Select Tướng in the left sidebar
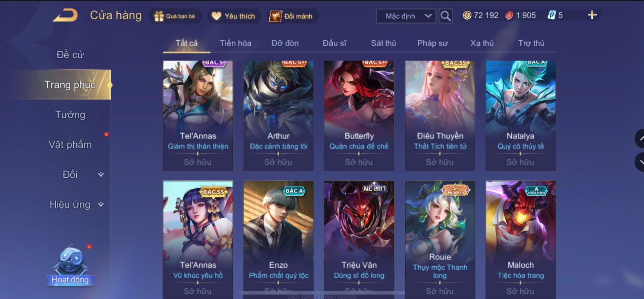The height and width of the screenshot is (299, 644). coord(70,114)
